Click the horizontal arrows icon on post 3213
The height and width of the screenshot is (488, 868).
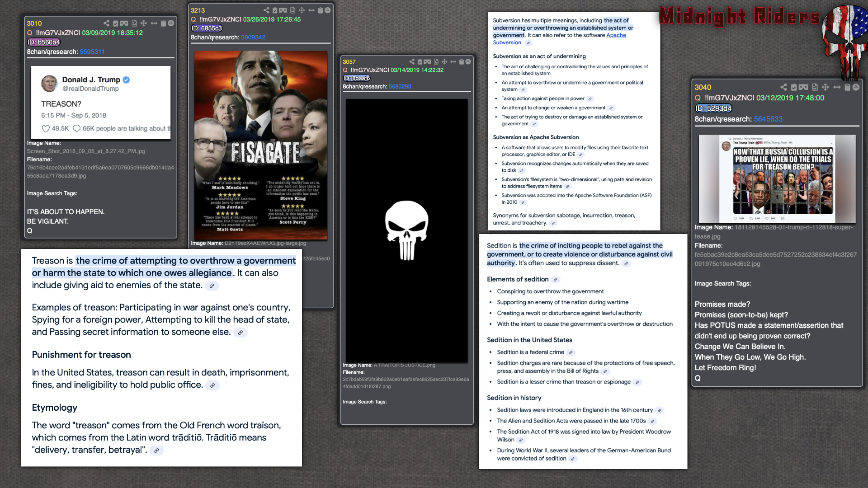click(x=311, y=10)
